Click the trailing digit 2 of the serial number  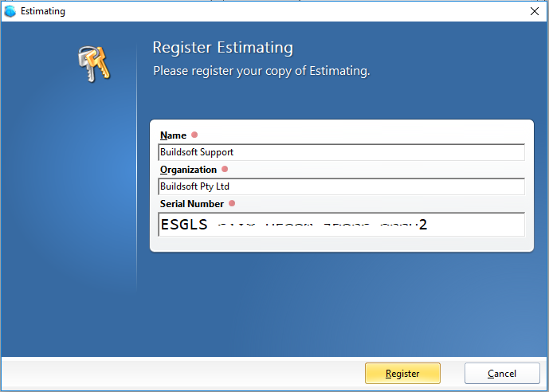(423, 225)
